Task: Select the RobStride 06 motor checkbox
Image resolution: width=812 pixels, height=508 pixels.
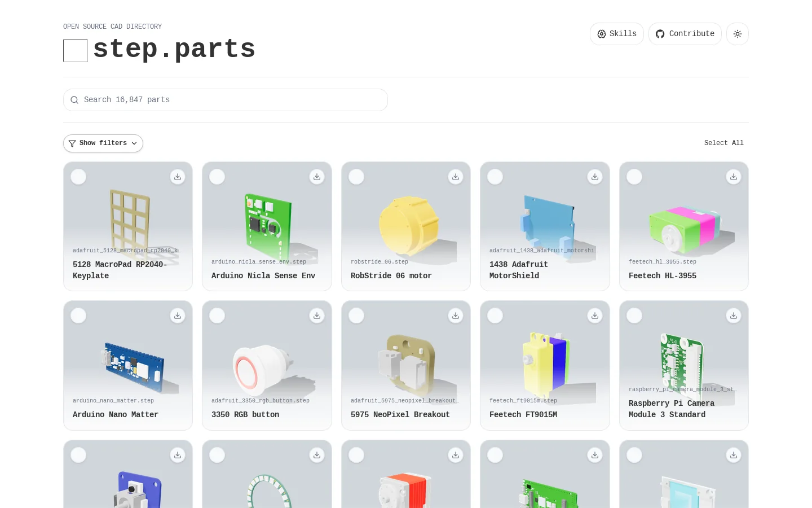Action: (356, 177)
